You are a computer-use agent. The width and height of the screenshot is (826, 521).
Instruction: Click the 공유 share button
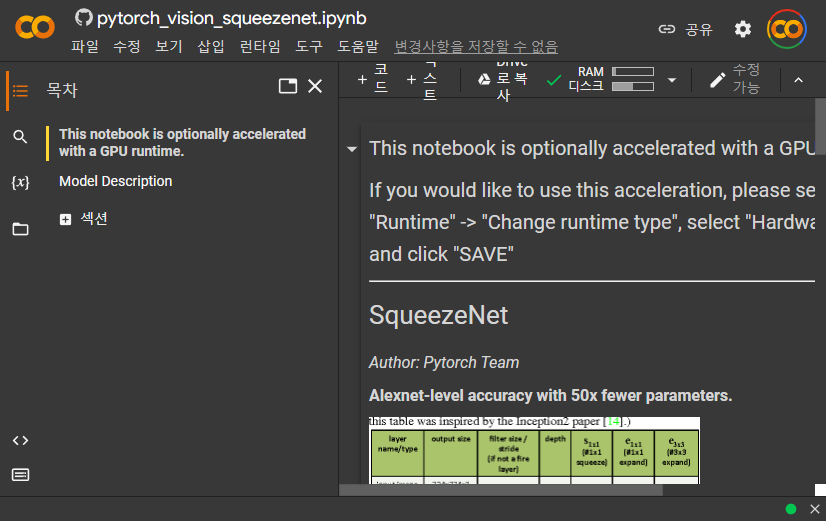[x=685, y=29]
